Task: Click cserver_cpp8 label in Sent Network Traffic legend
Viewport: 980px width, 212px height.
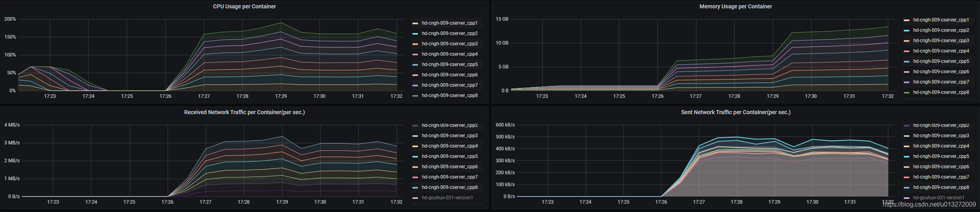Action: (941, 187)
